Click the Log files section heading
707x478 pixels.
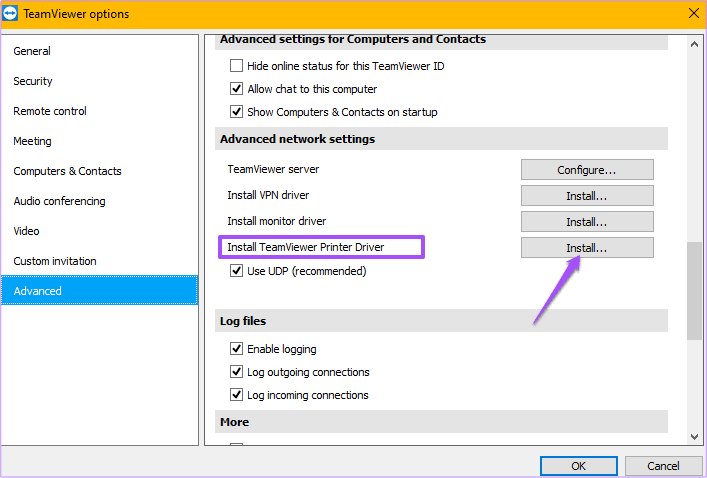coord(243,321)
